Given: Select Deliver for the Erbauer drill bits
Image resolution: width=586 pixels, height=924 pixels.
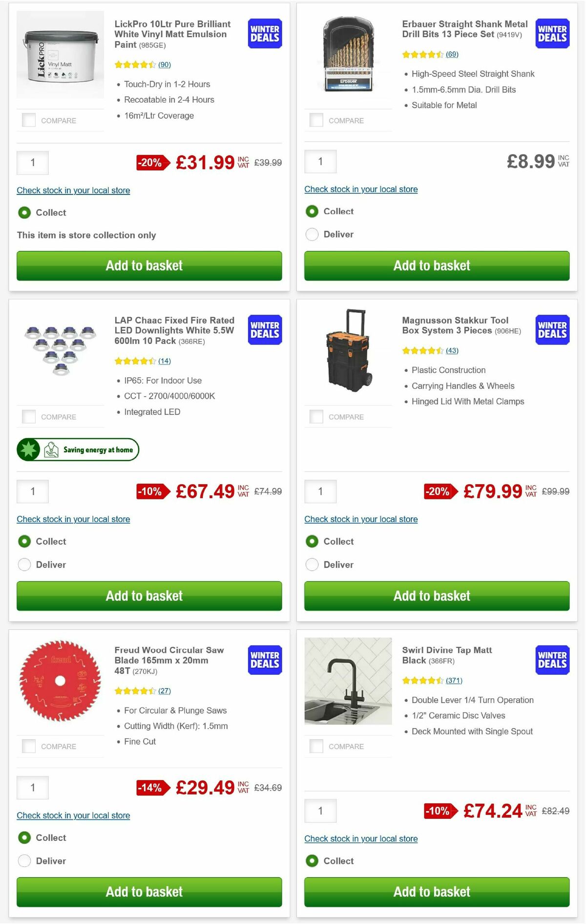Looking at the screenshot, I should coord(312,234).
